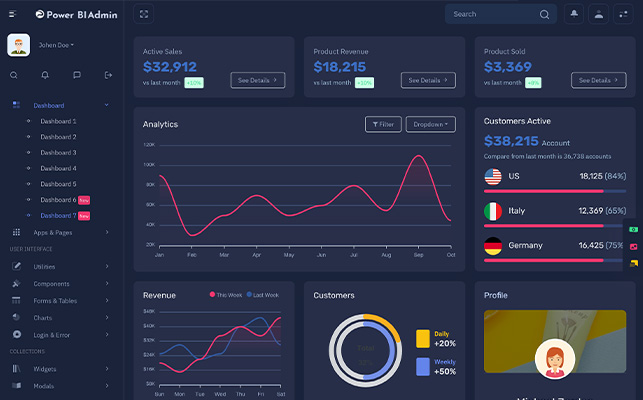Click the Widgets books icon
The image size is (643, 400).
(x=16, y=368)
